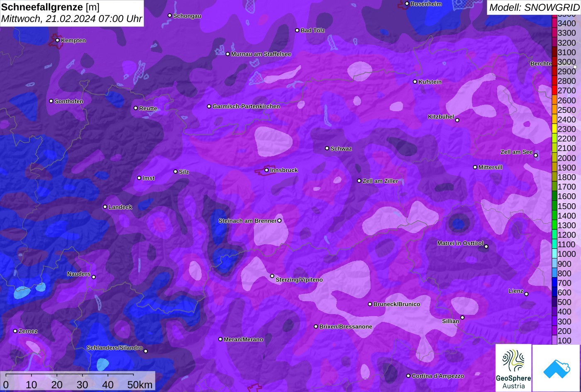581x392 pixels.
Task: Click the 'Meran/Merano' label
Action: 244,339
